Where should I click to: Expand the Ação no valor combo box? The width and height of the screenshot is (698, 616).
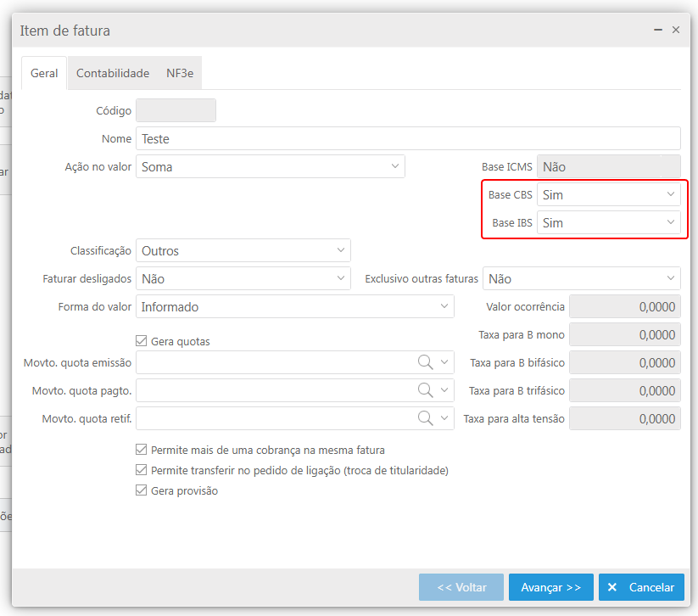(270, 167)
